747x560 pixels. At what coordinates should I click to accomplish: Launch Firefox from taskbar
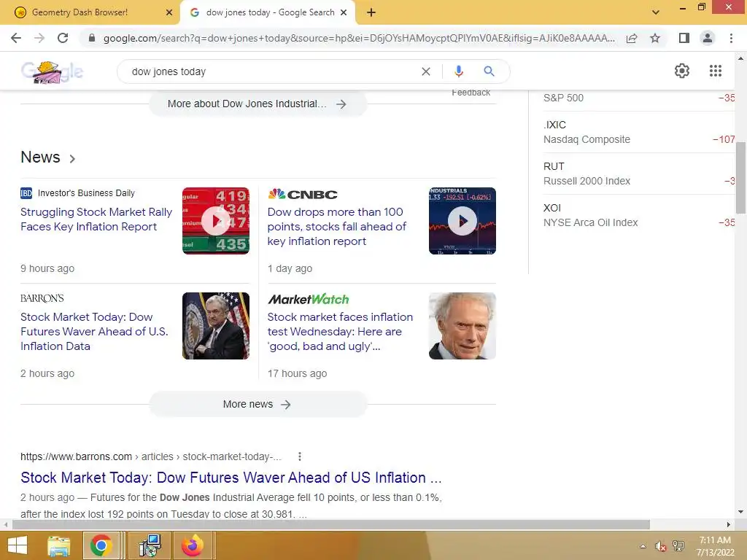pos(193,545)
